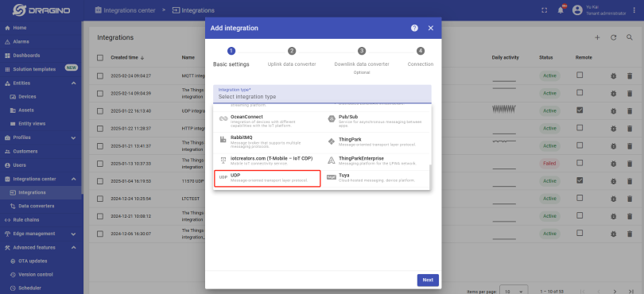
Task: Open the integrations search icon
Action: pyautogui.click(x=629, y=37)
